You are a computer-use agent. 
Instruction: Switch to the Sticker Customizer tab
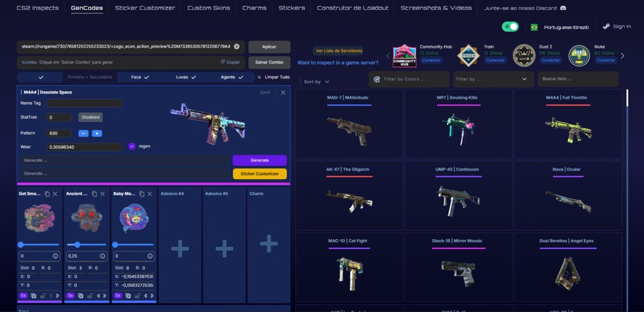click(145, 8)
